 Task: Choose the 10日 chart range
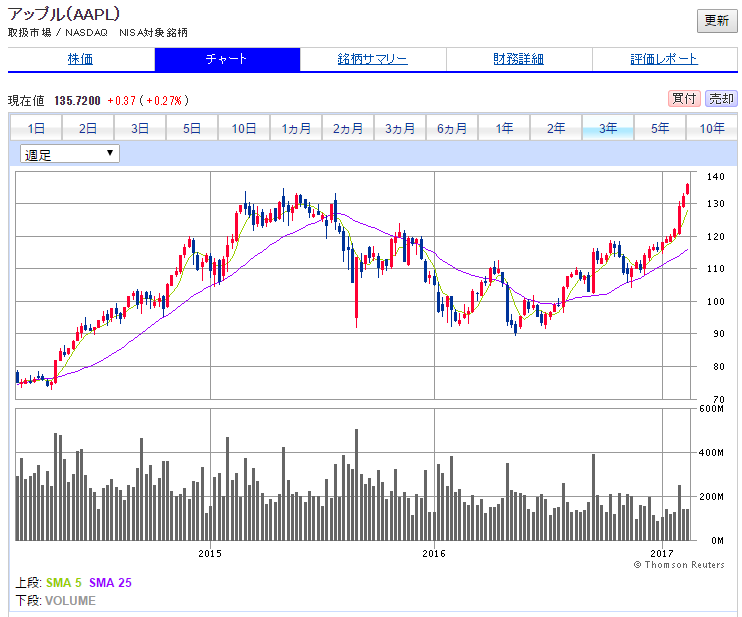244,128
